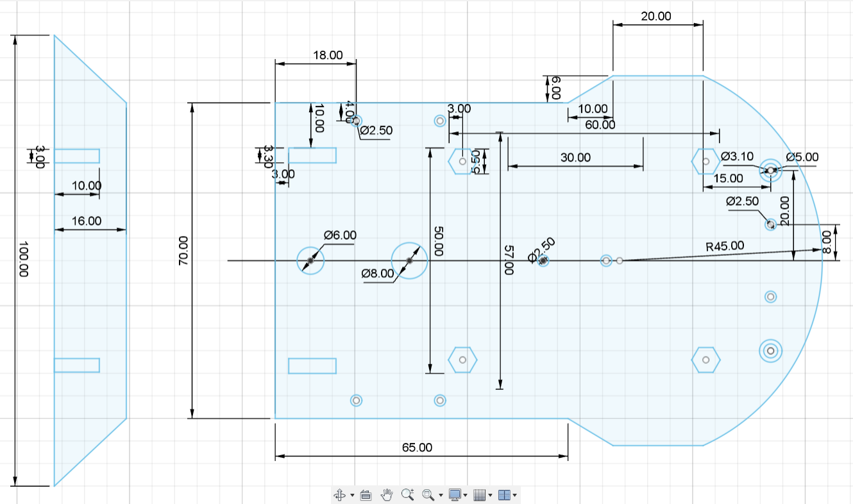Click the Grid and Snaps icon
The image size is (853, 504).
480,495
